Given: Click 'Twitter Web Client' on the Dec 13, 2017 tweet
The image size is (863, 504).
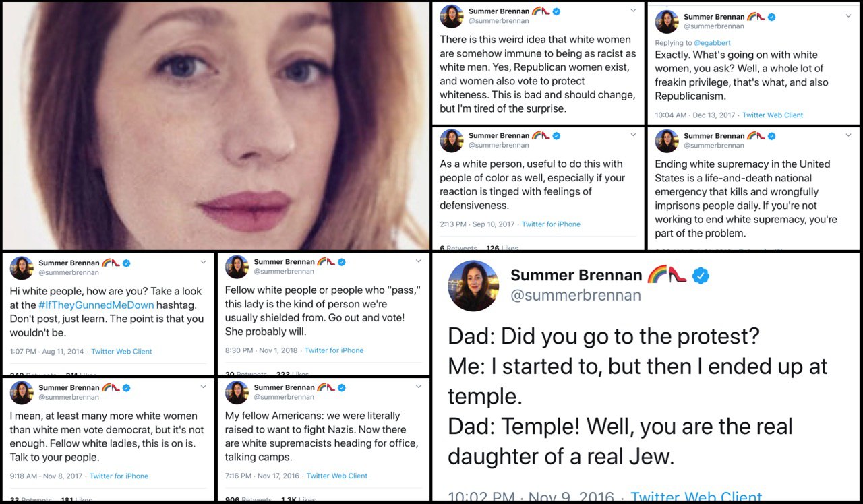Looking at the screenshot, I should pos(773,115).
